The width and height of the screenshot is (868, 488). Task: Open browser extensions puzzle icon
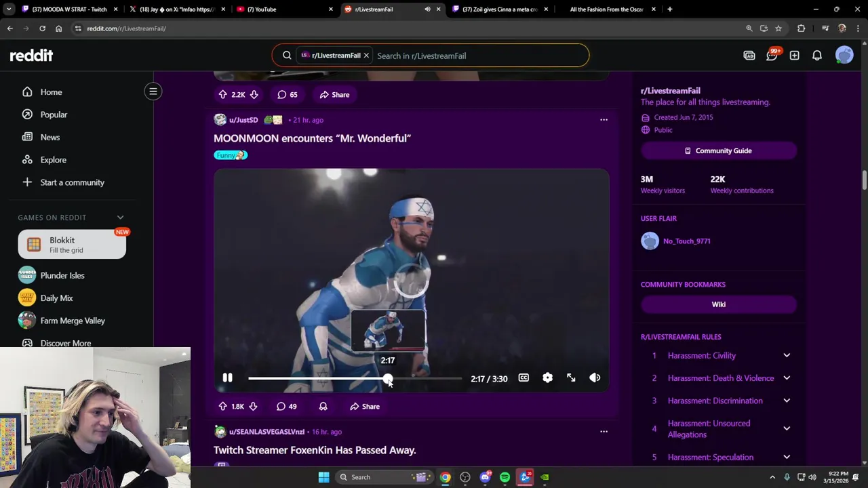802,28
